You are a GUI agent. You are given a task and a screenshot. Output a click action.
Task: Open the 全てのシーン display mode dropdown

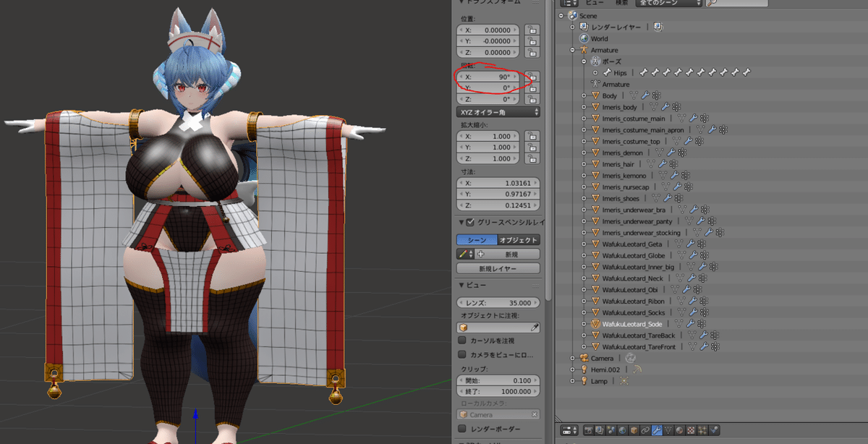tap(668, 3)
